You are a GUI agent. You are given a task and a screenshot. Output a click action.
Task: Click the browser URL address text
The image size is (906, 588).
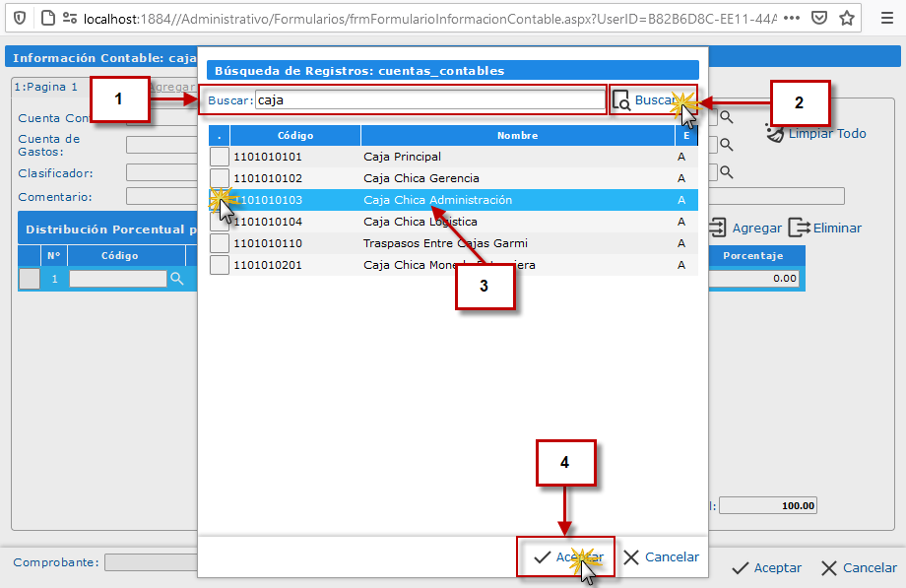click(430, 19)
